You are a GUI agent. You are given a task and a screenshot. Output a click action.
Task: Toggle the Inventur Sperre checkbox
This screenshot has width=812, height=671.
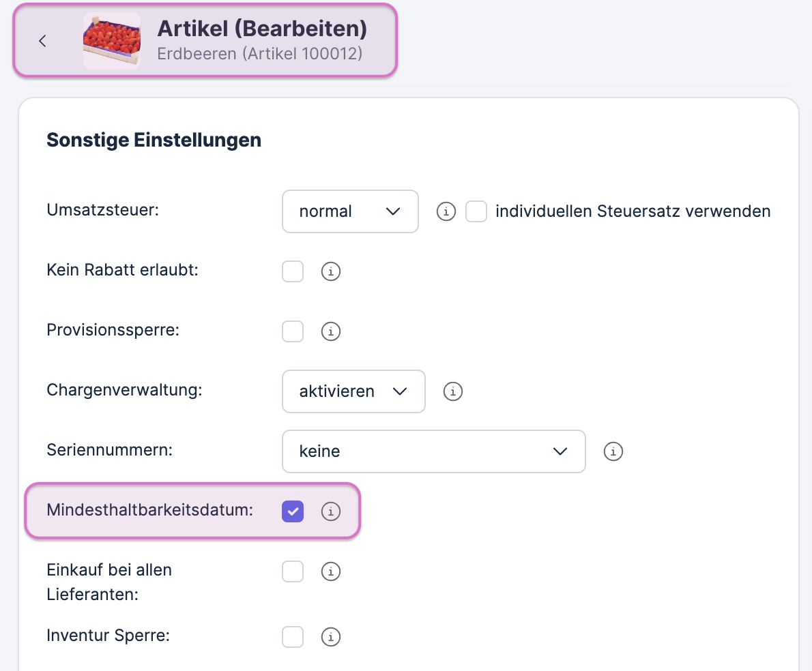coord(293,637)
